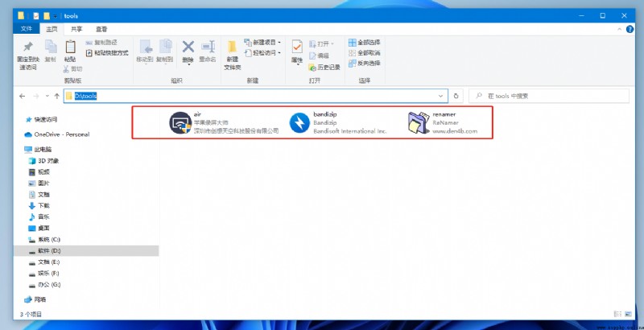Open the 新建项目 dropdown
The width and height of the screenshot is (644, 330).
pyautogui.click(x=262, y=42)
